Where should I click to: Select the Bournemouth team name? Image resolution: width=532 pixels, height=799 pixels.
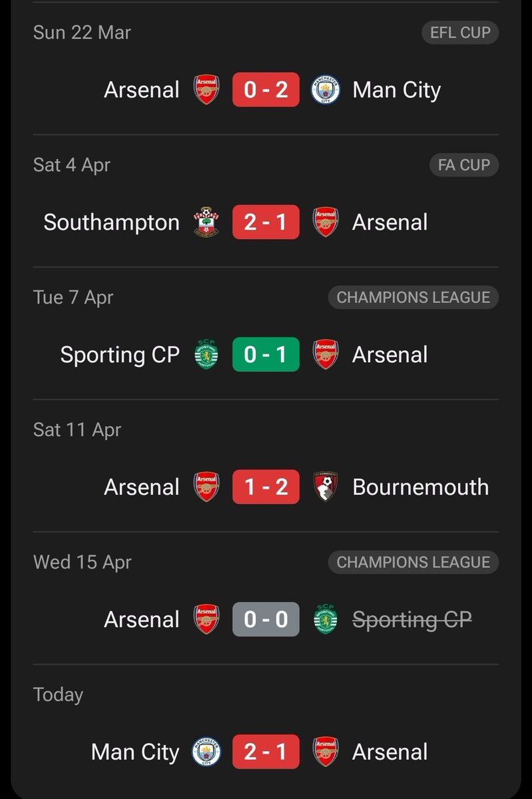point(421,487)
